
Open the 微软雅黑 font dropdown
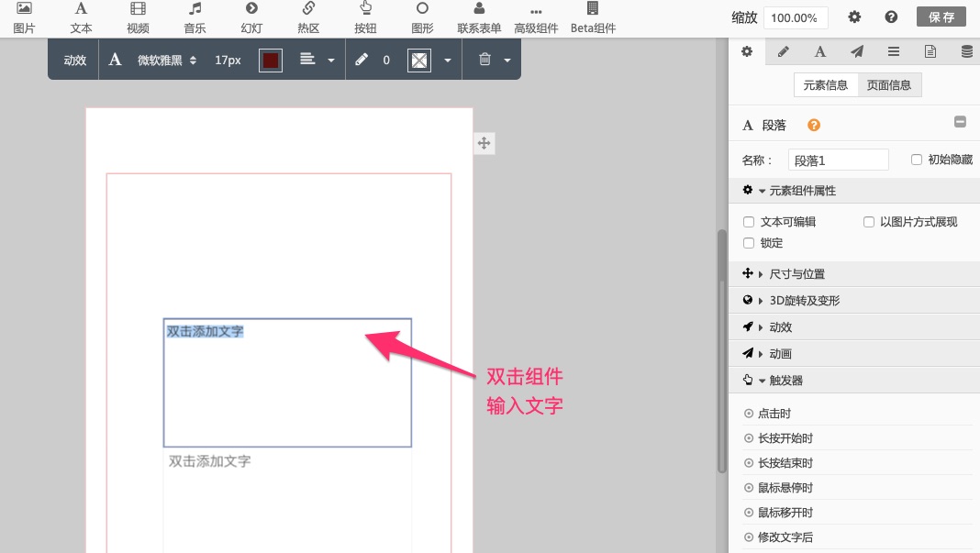(166, 61)
